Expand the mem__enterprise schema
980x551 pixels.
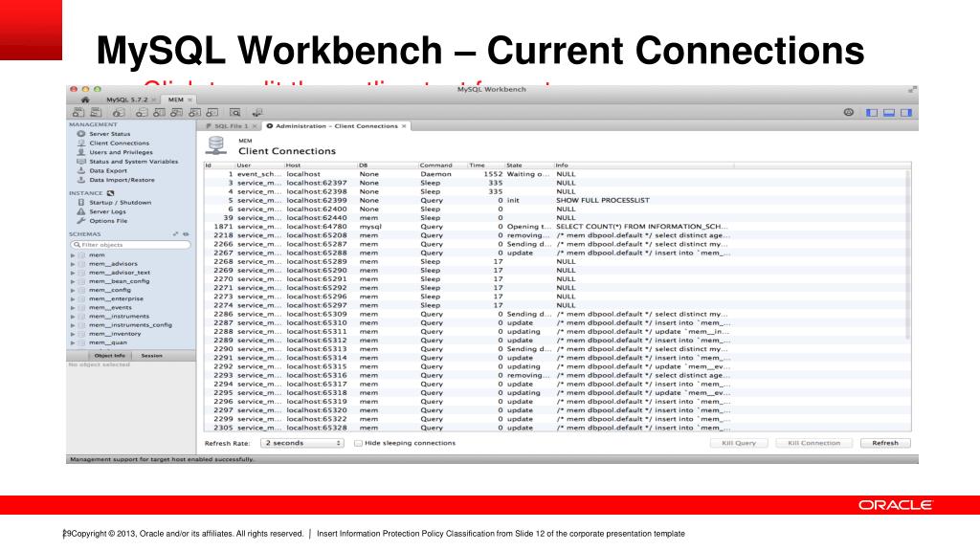pyautogui.click(x=73, y=298)
